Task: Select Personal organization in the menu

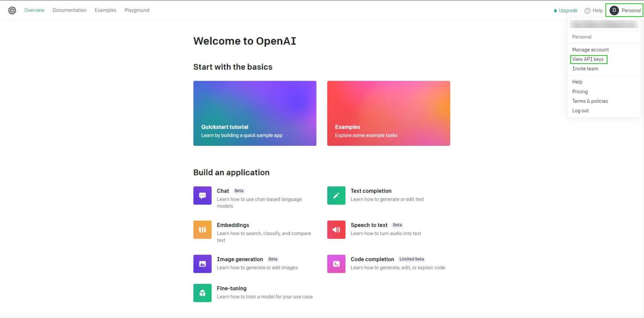Action: 582,37
